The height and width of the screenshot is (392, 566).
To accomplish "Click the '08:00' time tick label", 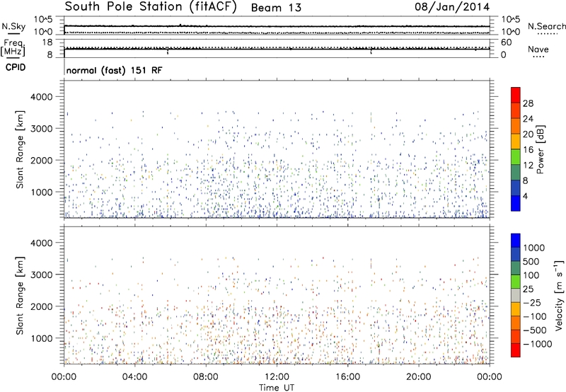I will [x=206, y=377].
